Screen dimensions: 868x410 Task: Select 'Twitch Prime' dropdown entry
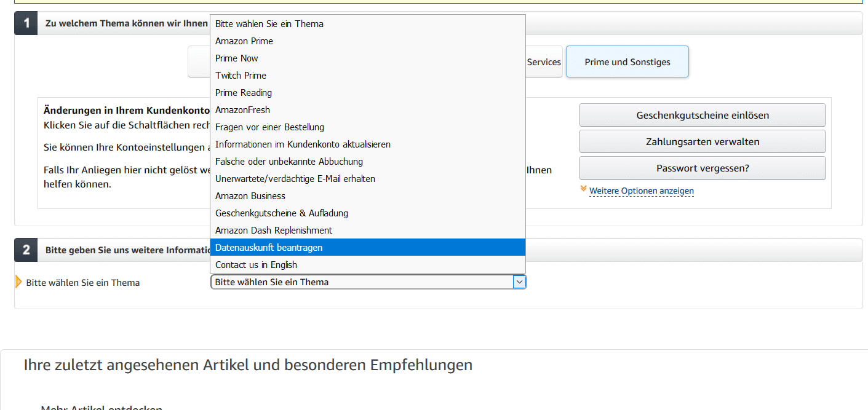pyautogui.click(x=241, y=76)
